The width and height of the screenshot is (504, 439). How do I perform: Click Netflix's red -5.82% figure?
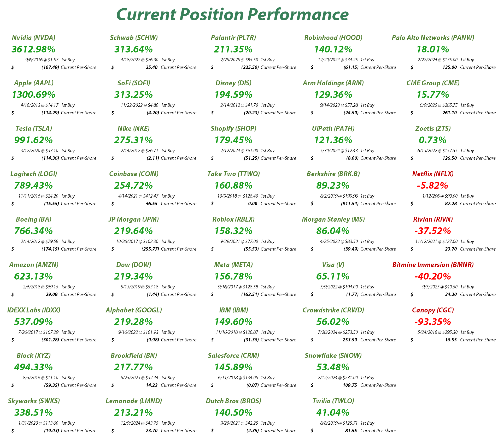432,185
